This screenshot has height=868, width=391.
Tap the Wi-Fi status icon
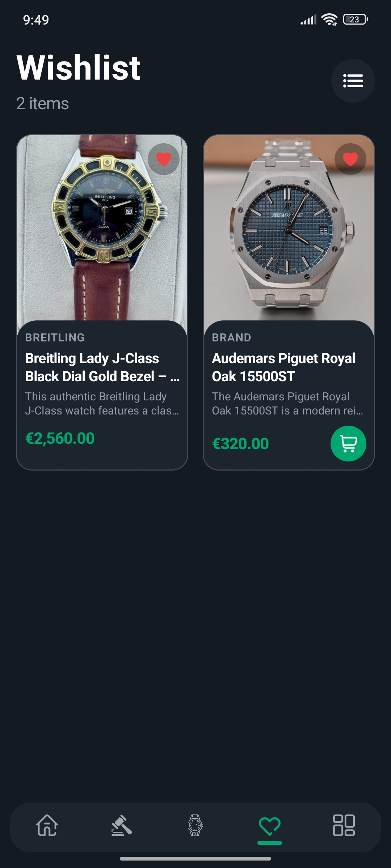click(329, 20)
